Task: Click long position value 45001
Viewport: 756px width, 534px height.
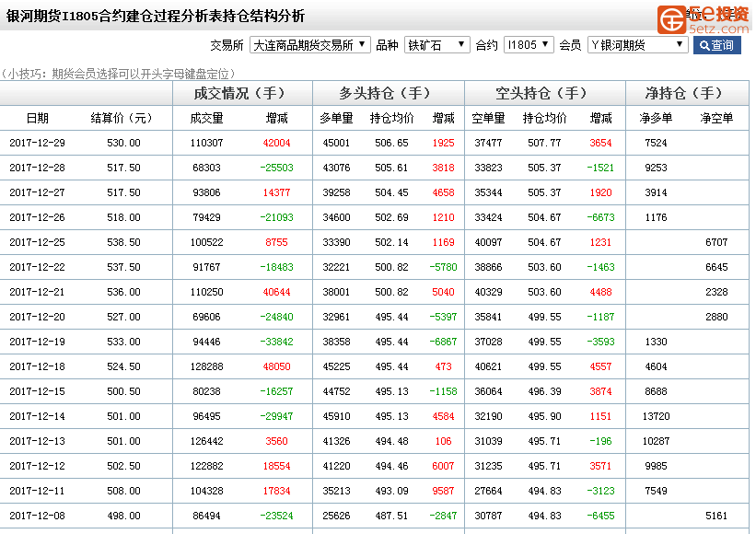Action: (x=336, y=143)
